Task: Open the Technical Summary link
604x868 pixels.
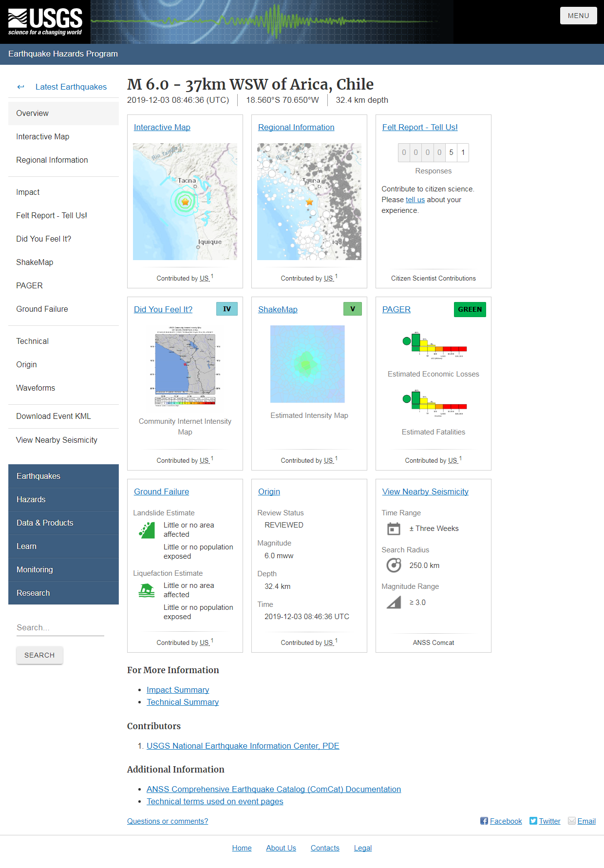Action: coord(183,702)
